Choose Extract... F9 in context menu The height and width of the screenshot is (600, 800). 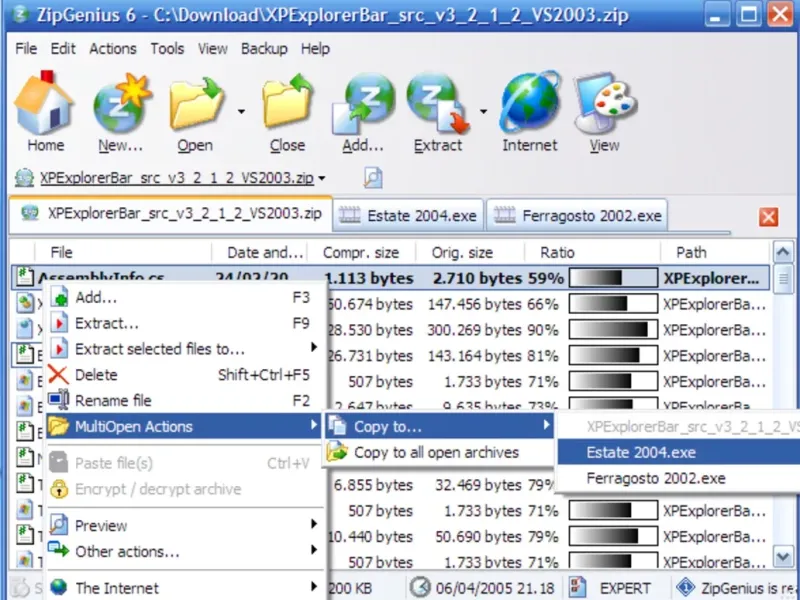[x=186, y=323]
